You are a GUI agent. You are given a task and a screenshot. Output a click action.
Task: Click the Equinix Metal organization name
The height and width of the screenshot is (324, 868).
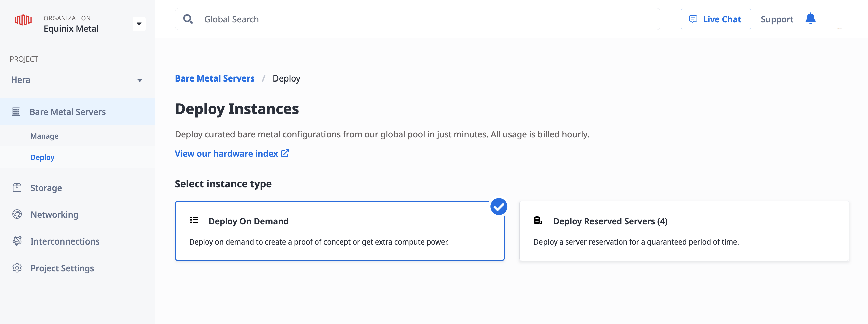point(71,29)
